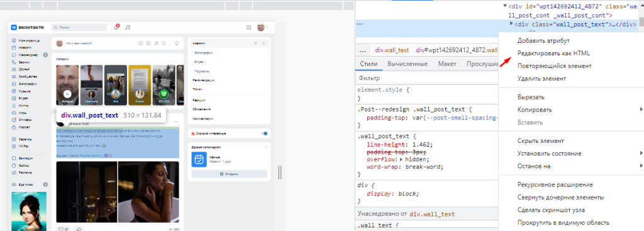Open Друзья in the left sidebar
The image size is (644, 231).
click(21, 69)
